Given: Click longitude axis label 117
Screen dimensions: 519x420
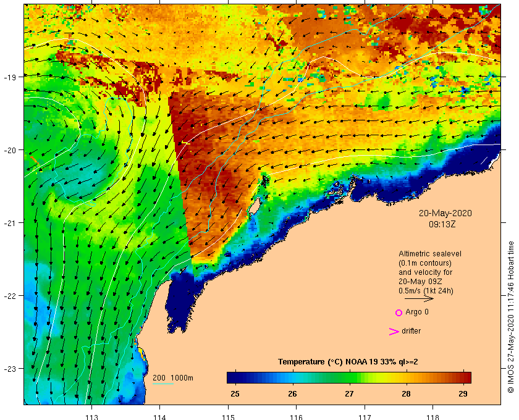Looking at the screenshot, I should [365, 417].
